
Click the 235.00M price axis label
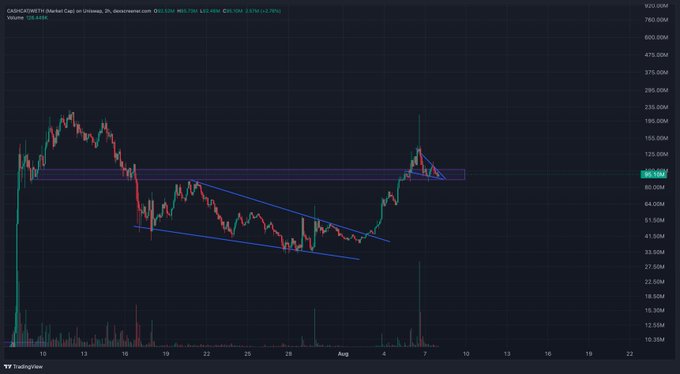pyautogui.click(x=656, y=107)
